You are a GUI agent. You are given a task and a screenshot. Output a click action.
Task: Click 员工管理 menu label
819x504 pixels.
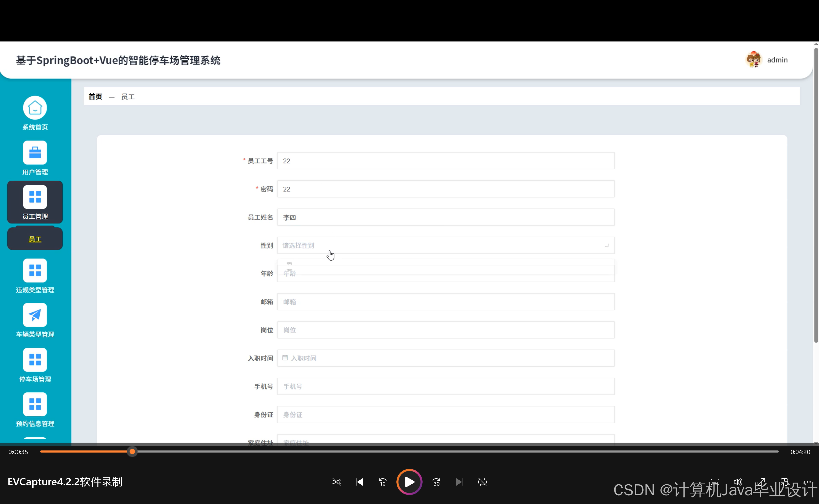click(35, 216)
